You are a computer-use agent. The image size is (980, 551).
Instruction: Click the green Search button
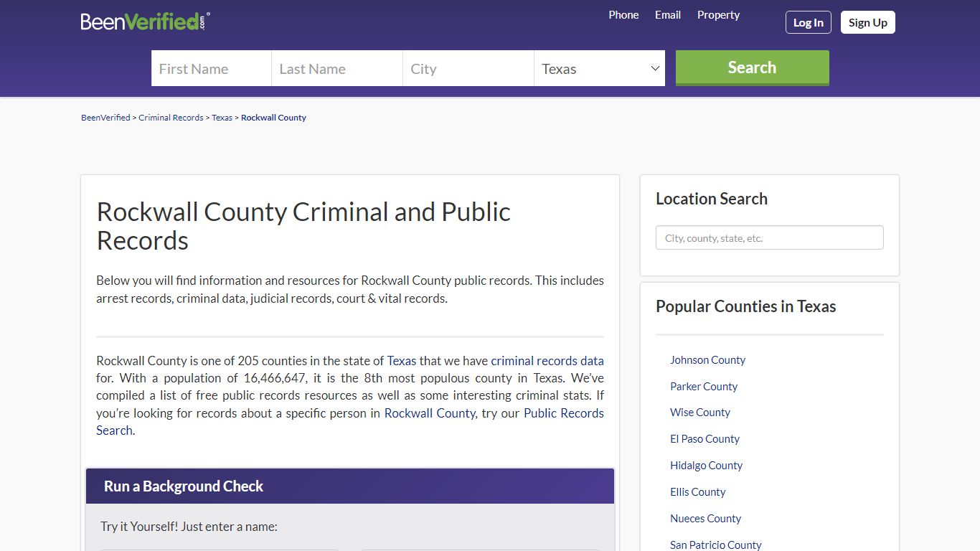[753, 67]
